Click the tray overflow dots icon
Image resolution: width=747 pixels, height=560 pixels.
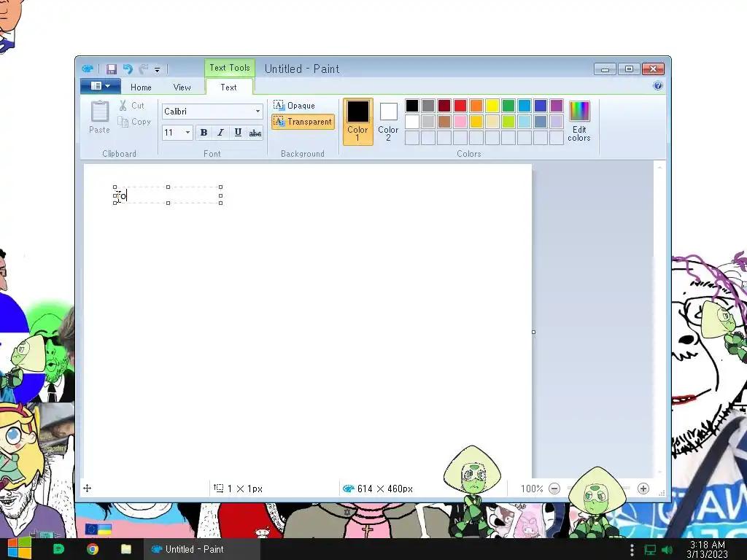coord(632,550)
